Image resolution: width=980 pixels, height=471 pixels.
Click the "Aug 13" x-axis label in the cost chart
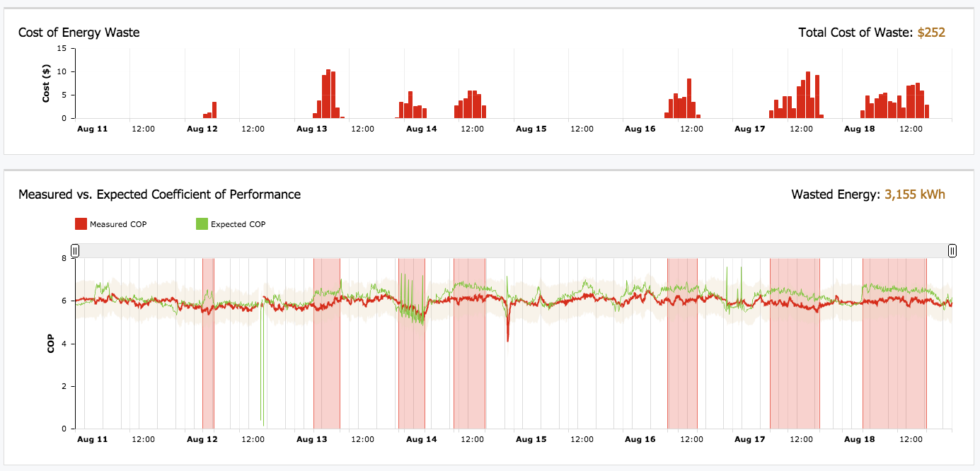(311, 129)
